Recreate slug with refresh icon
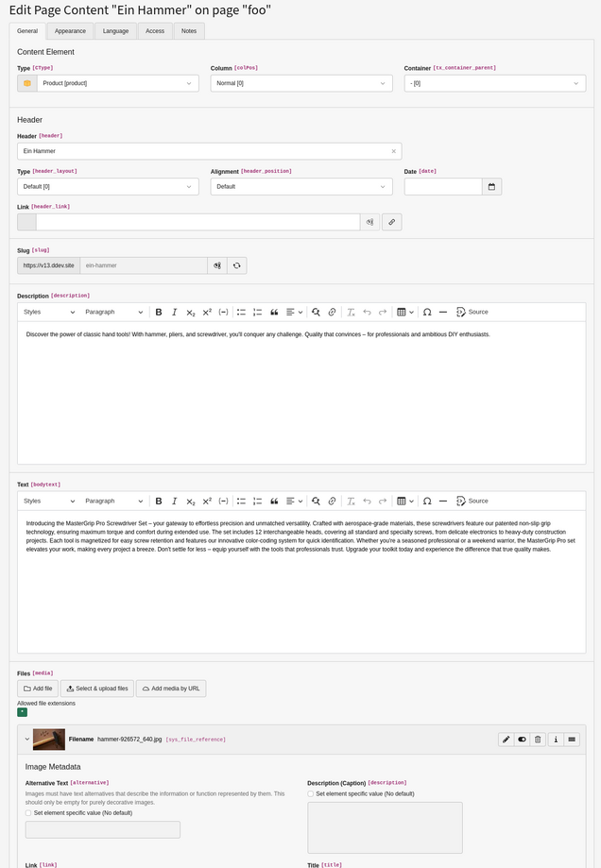Image resolution: width=601 pixels, height=868 pixels. [237, 265]
